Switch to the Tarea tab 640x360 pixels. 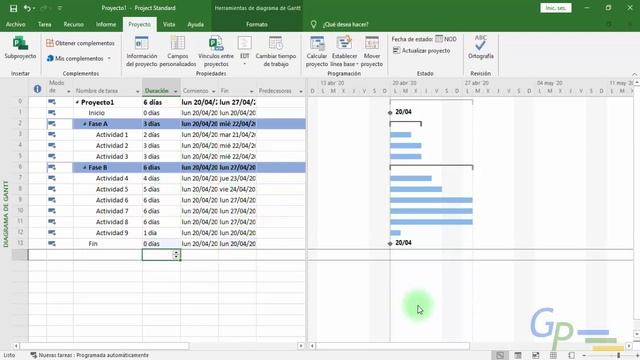coord(44,24)
